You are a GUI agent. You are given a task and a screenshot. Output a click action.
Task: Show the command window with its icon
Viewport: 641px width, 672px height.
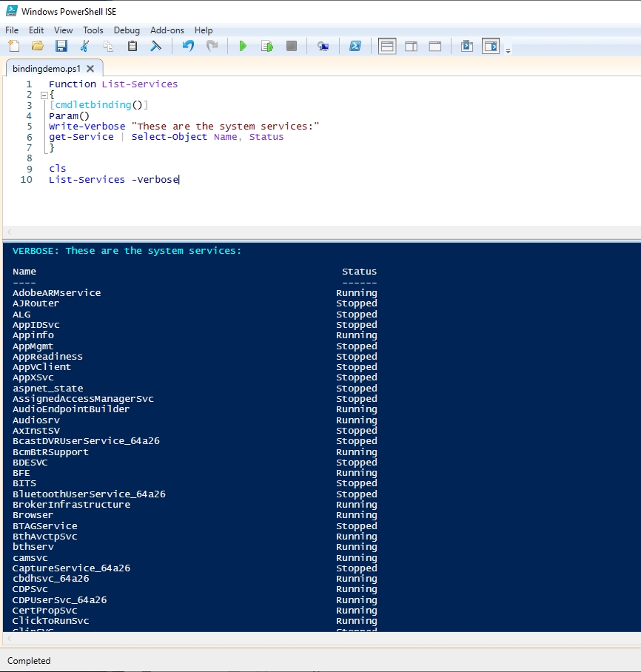coord(467,46)
